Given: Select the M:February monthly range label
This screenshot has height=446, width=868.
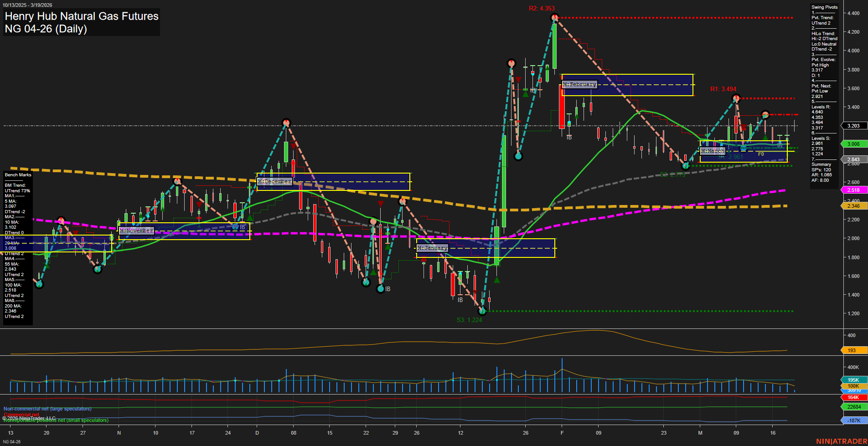Looking at the screenshot, I should click(x=579, y=84).
